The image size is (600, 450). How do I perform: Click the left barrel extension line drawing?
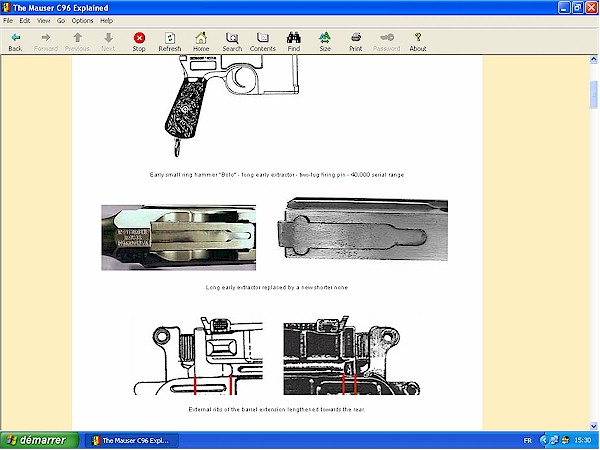point(198,355)
